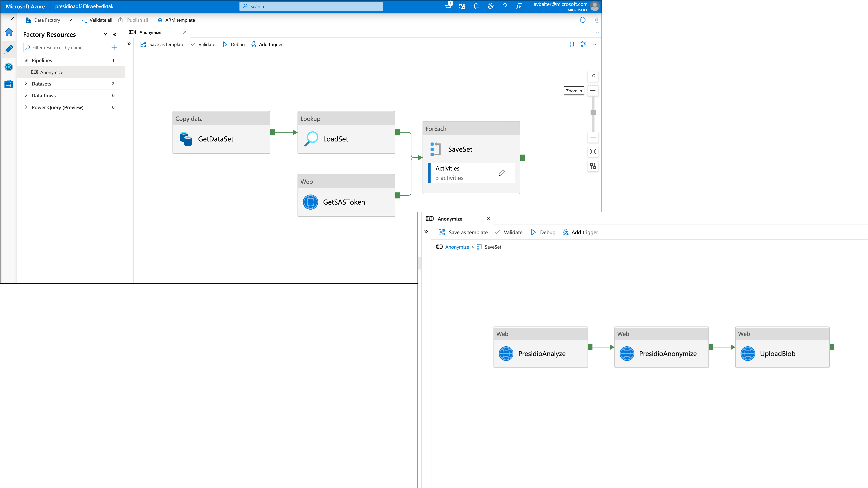The width and height of the screenshot is (868, 488).
Task: Expand the Data flows tree node
Action: click(26, 95)
